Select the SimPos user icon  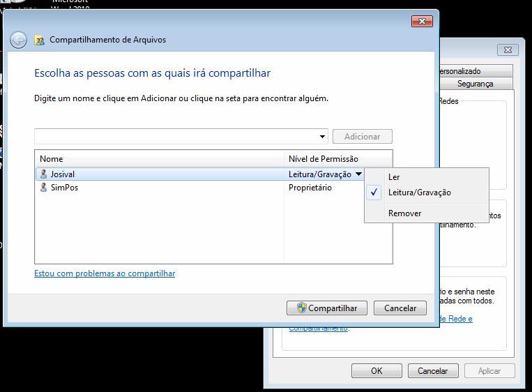[x=43, y=188]
